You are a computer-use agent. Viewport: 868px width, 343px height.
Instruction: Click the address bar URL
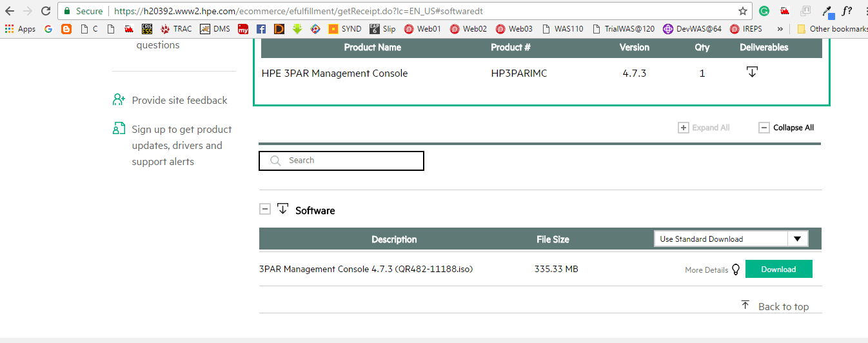click(x=299, y=11)
